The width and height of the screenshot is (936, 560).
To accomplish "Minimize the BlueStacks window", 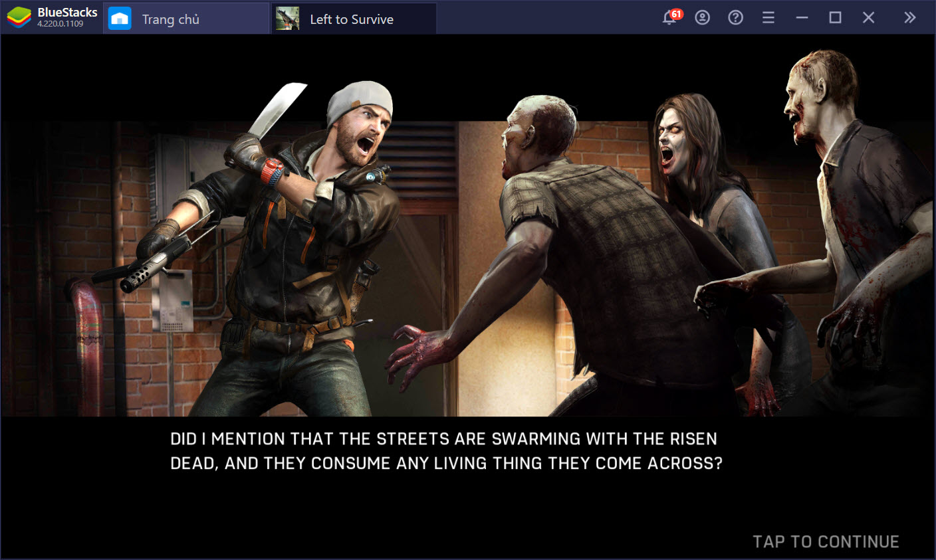I will (802, 18).
